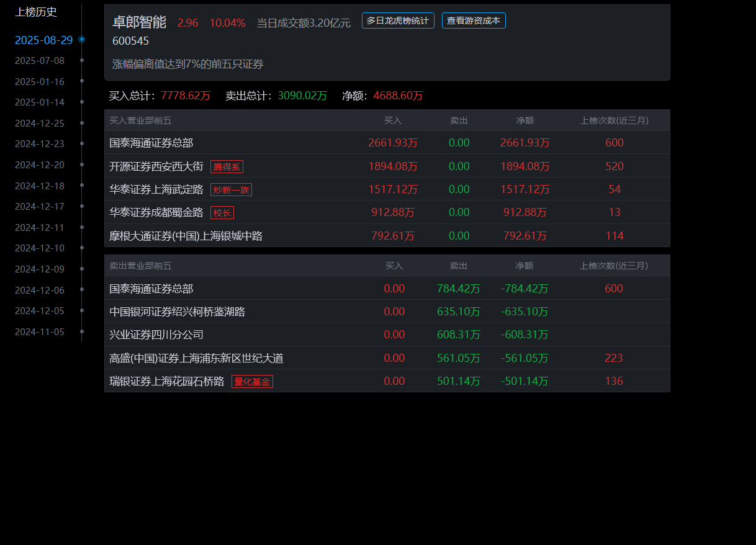The width and height of the screenshot is (756, 545).
Task: Select the 2024-12-10 history date
Action: pyautogui.click(x=40, y=248)
